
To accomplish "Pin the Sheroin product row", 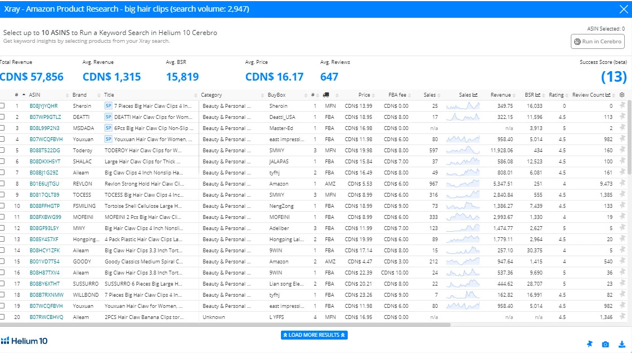I will pos(622,106).
